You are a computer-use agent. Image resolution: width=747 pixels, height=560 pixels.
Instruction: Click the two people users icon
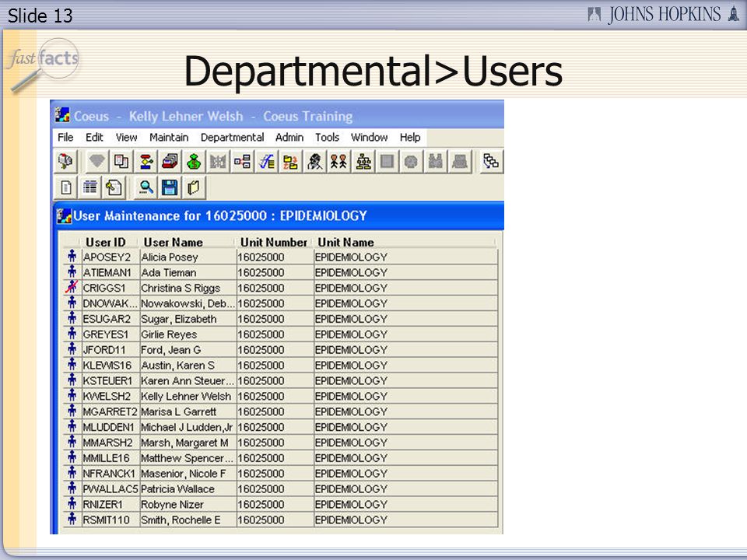339,162
